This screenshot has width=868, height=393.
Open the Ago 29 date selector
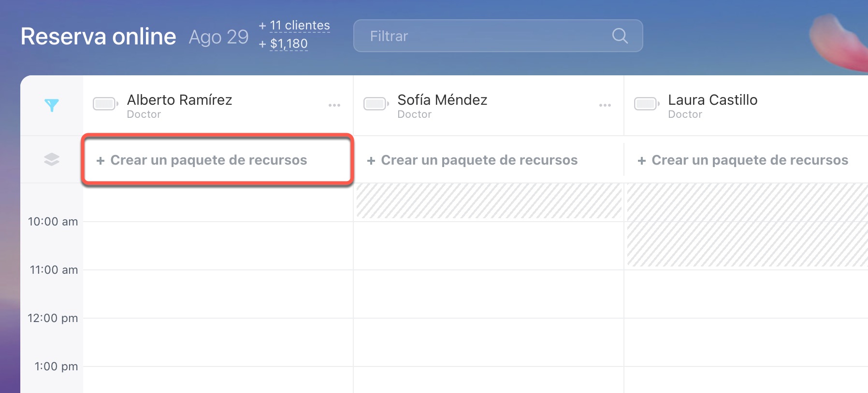point(218,37)
